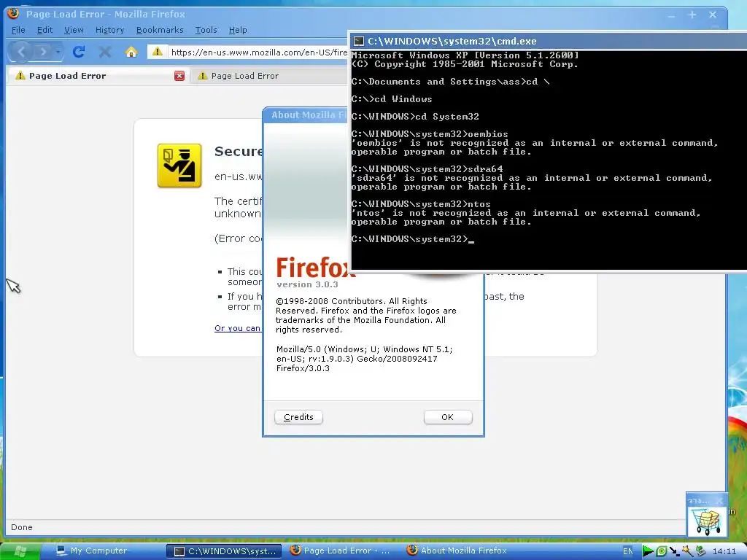747x560 pixels.
Task: Click the green play arrow tray icon
Action: tap(648, 551)
